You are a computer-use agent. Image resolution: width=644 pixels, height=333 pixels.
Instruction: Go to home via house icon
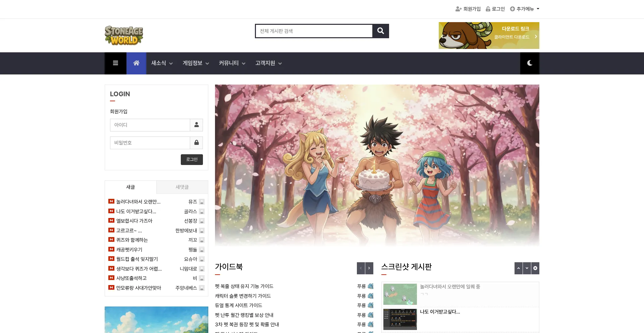tap(136, 63)
